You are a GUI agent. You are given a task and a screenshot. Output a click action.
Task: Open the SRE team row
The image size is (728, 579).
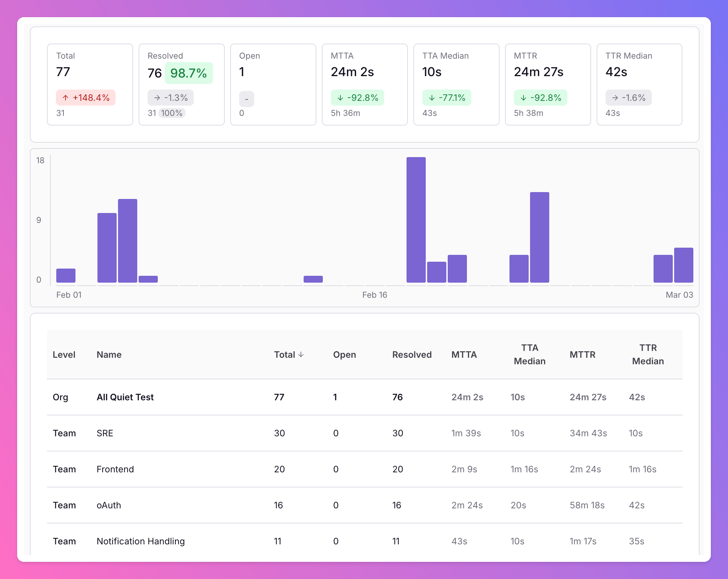point(105,433)
